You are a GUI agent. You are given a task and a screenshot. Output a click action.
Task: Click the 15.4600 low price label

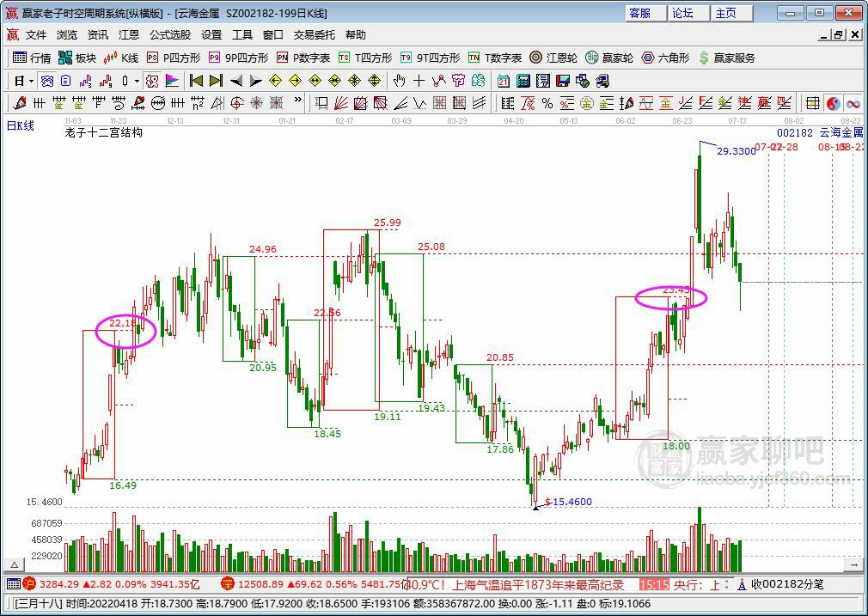point(572,502)
